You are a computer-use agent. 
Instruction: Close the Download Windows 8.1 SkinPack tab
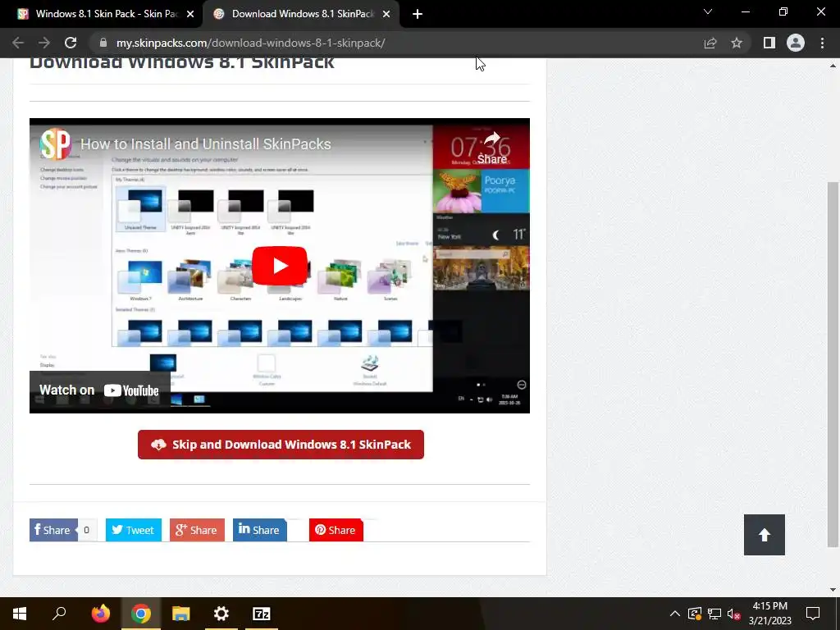(386, 14)
